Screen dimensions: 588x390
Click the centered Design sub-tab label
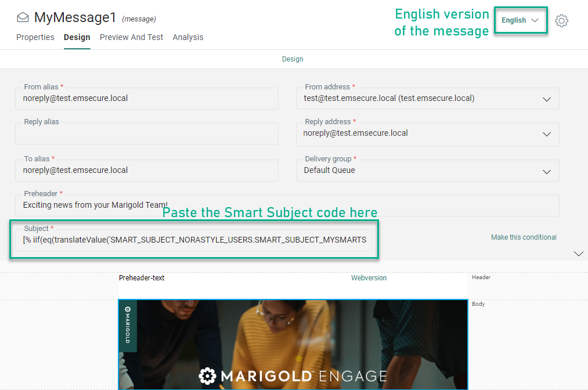coord(293,59)
